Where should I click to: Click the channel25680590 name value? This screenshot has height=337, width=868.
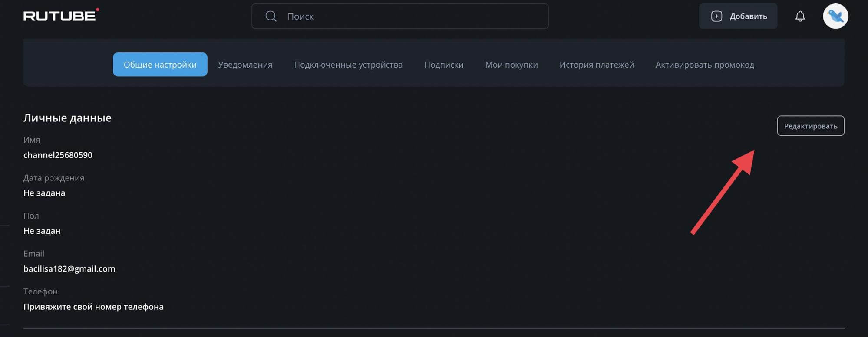(58, 155)
